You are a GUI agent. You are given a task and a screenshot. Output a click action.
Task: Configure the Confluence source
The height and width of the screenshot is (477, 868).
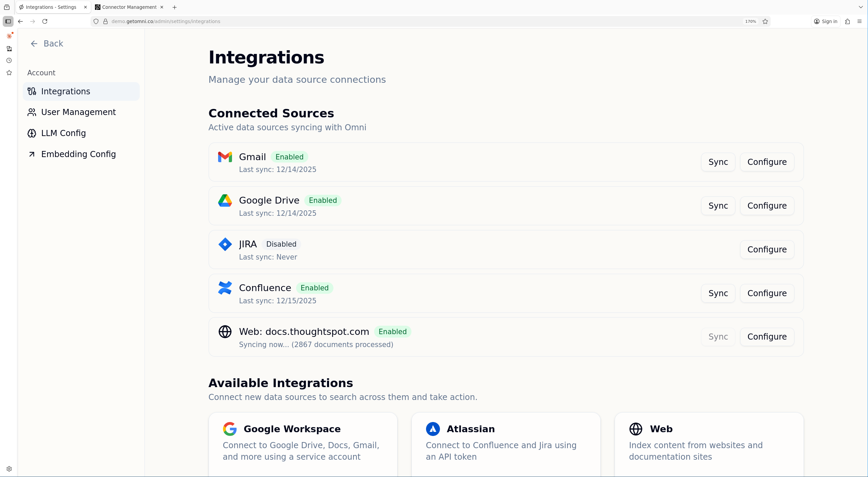pos(767,293)
